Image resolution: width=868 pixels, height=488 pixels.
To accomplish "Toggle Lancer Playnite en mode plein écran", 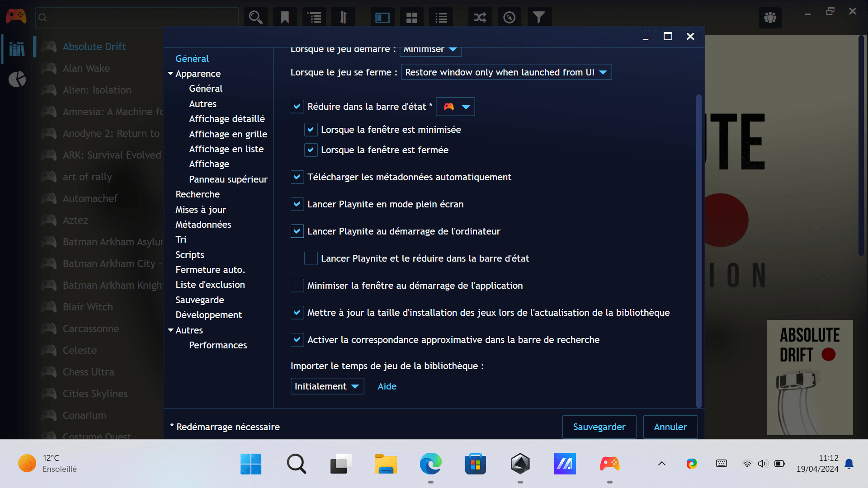I will pos(297,204).
